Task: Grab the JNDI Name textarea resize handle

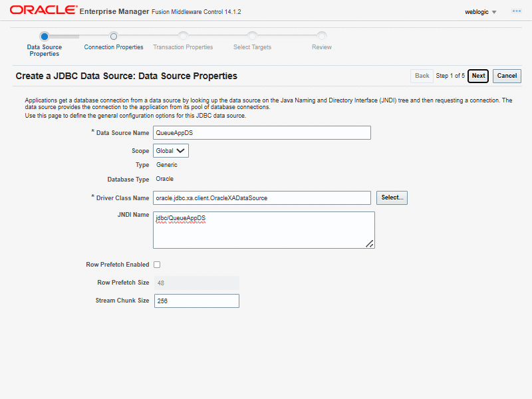Action: tap(370, 244)
